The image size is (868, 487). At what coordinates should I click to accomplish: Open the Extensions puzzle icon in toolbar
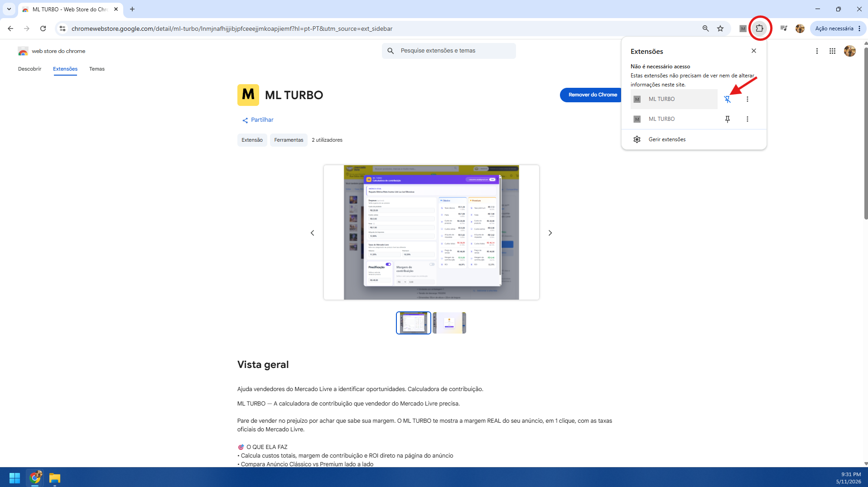point(760,29)
